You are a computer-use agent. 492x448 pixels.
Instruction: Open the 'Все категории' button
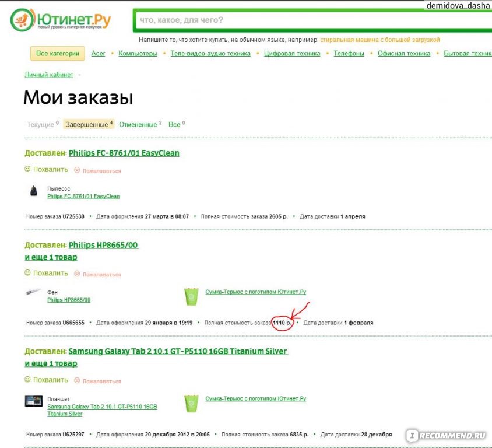[x=58, y=53]
